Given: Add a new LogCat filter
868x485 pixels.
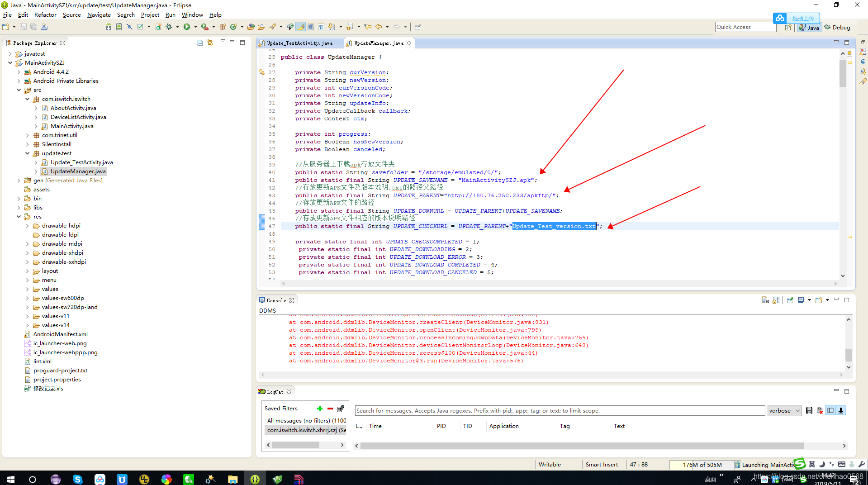Looking at the screenshot, I should pos(320,409).
